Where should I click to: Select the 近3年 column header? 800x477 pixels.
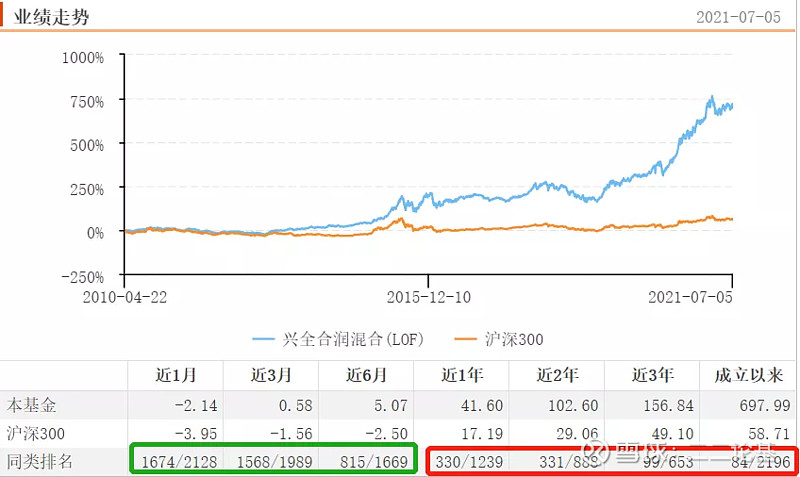click(651, 375)
